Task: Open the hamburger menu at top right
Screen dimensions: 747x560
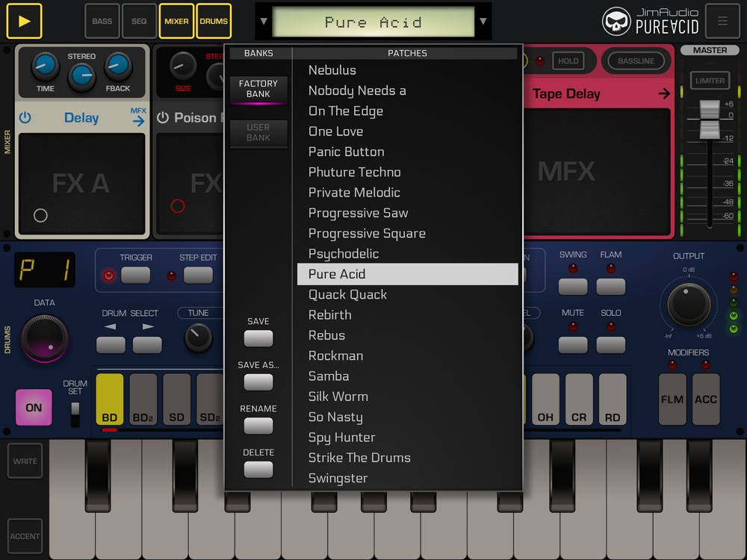Action: point(722,21)
